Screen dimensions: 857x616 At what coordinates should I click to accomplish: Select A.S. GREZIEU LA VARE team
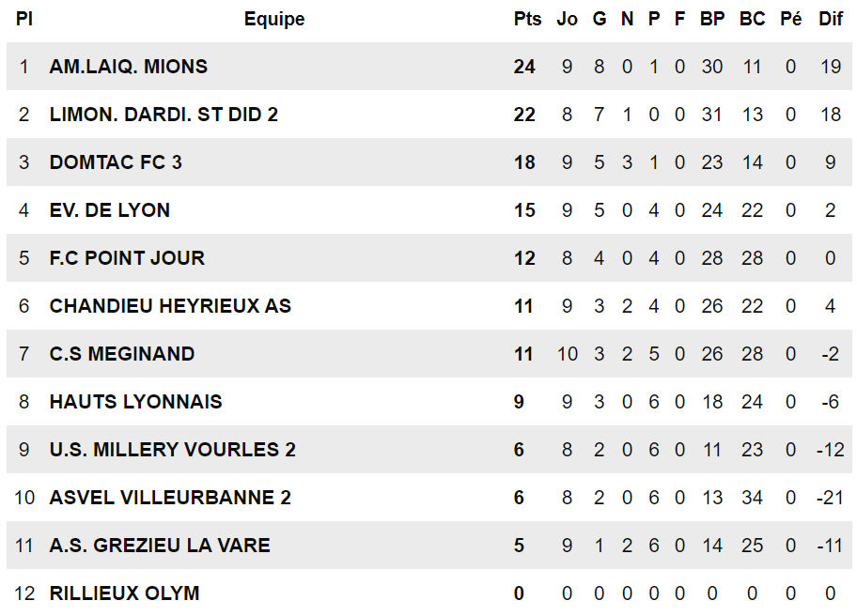pyautogui.click(x=160, y=545)
